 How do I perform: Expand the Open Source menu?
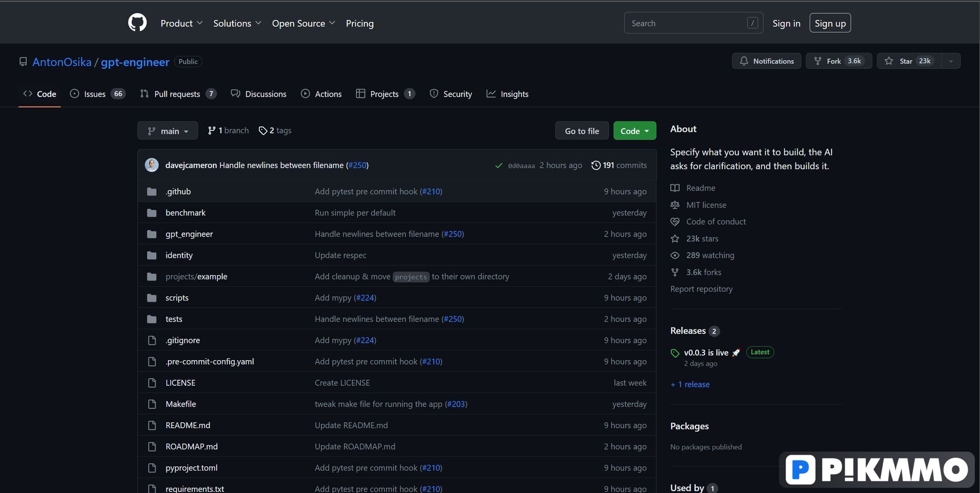[x=304, y=24]
